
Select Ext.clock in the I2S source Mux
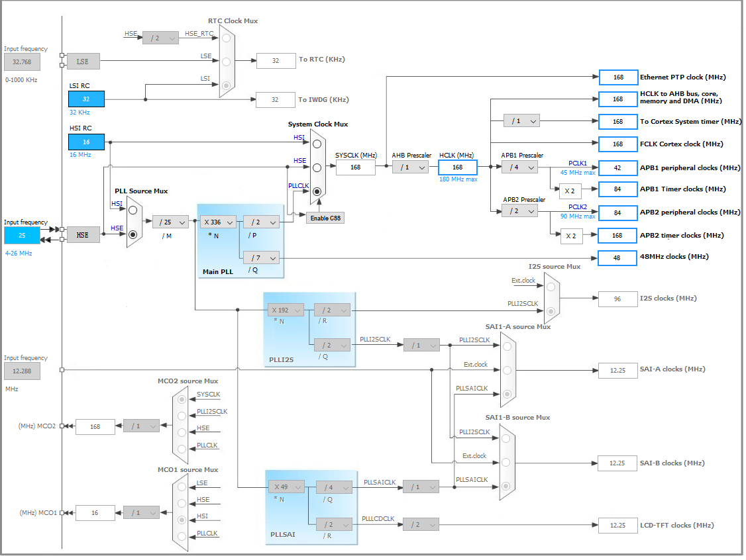point(550,285)
